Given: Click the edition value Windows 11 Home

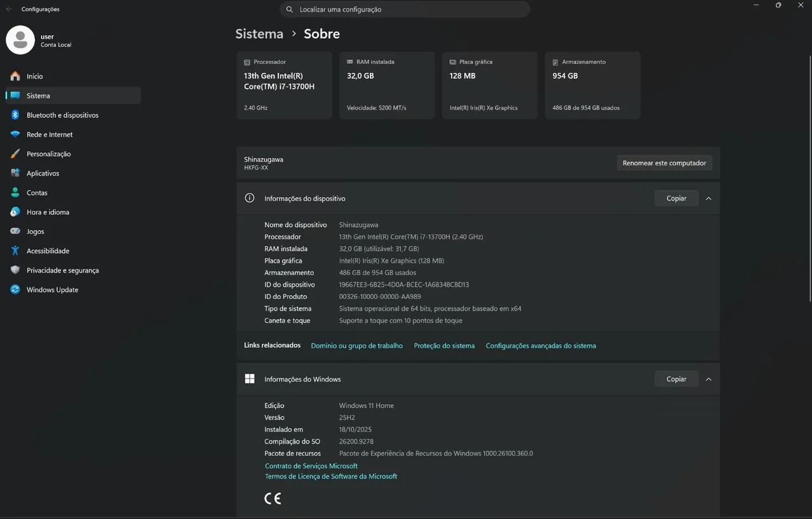Looking at the screenshot, I should [367, 405].
